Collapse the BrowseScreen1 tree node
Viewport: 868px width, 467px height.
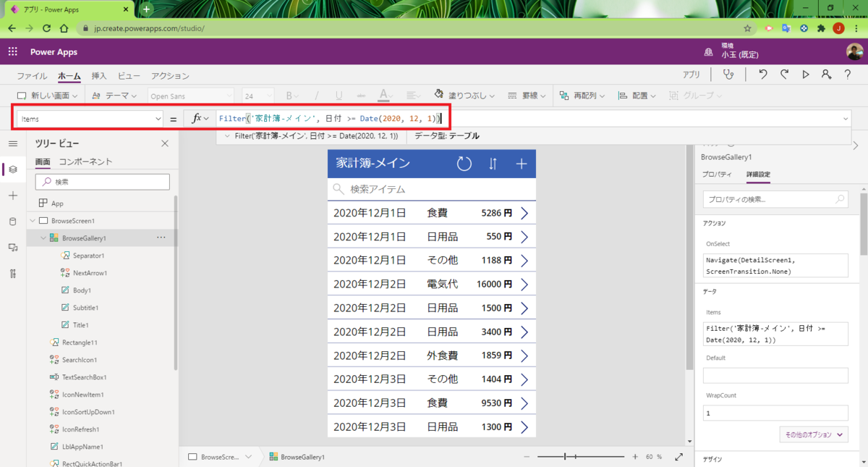click(x=32, y=220)
